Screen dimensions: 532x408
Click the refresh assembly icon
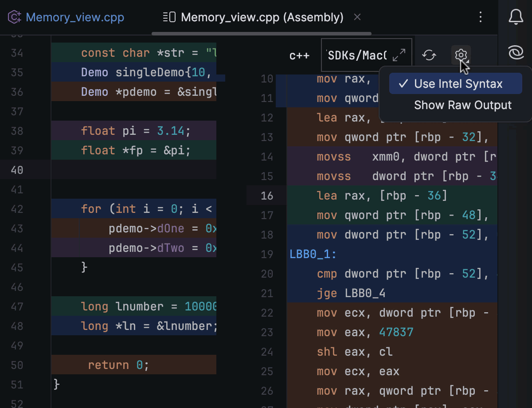pyautogui.click(x=429, y=55)
